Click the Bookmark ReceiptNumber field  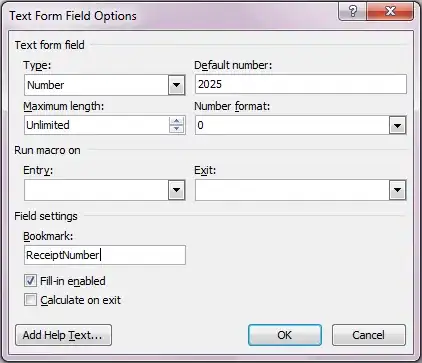click(105, 255)
